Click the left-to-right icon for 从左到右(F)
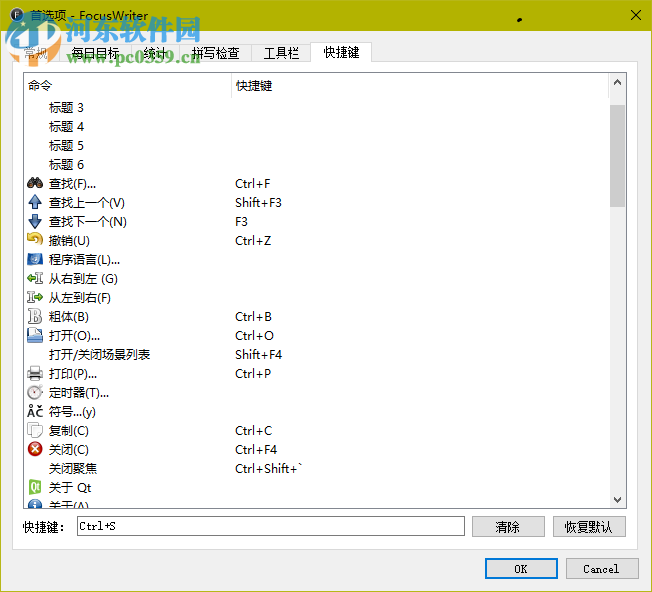This screenshot has height=592, width=652. (35, 297)
